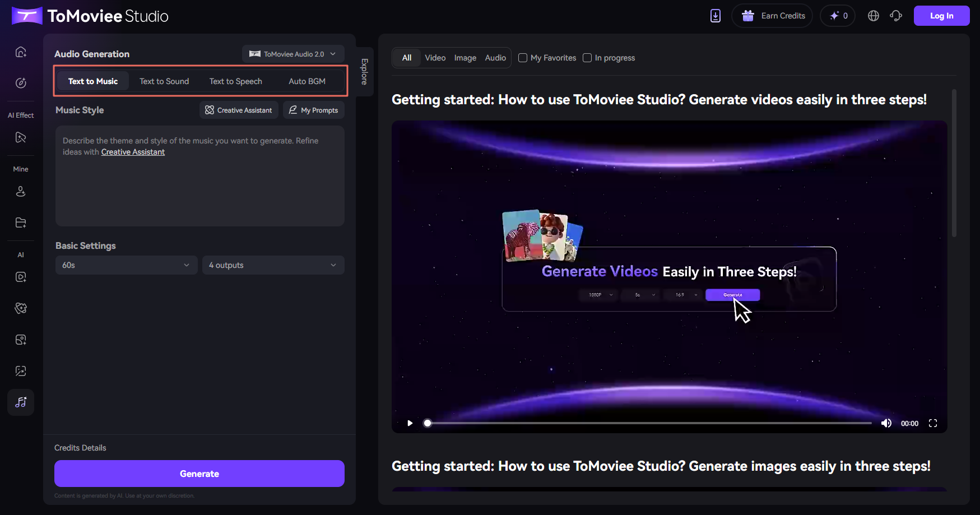Click the purple Generate button
980x515 pixels.
click(199, 474)
